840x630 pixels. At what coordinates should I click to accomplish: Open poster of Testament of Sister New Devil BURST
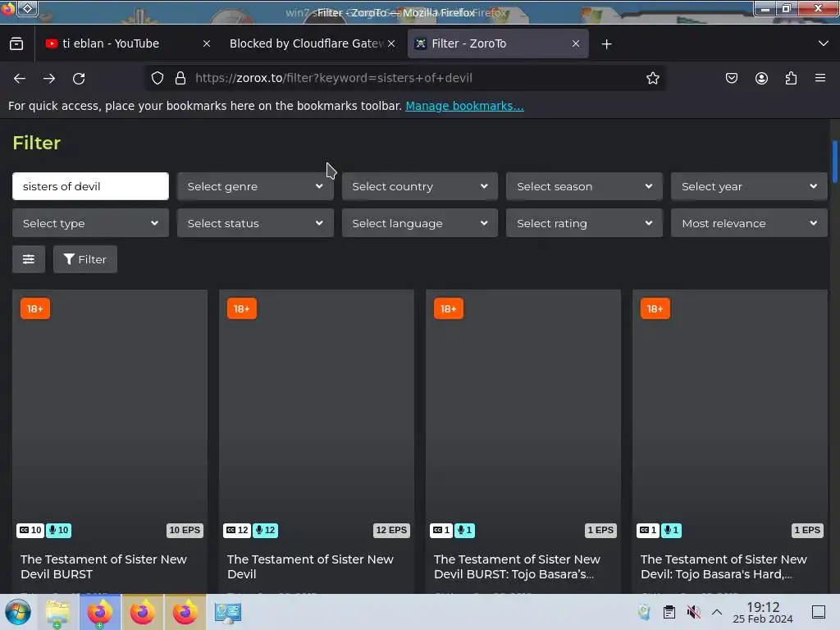click(x=110, y=415)
